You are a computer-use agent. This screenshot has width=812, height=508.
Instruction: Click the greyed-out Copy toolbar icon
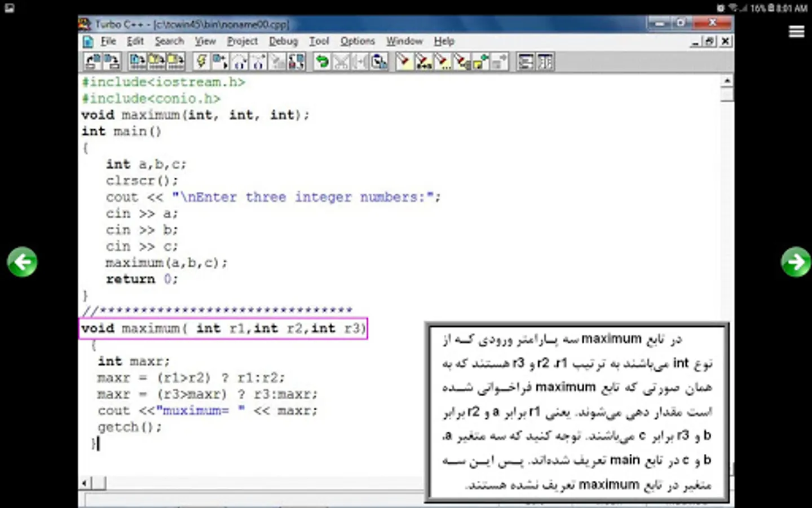[x=360, y=62]
